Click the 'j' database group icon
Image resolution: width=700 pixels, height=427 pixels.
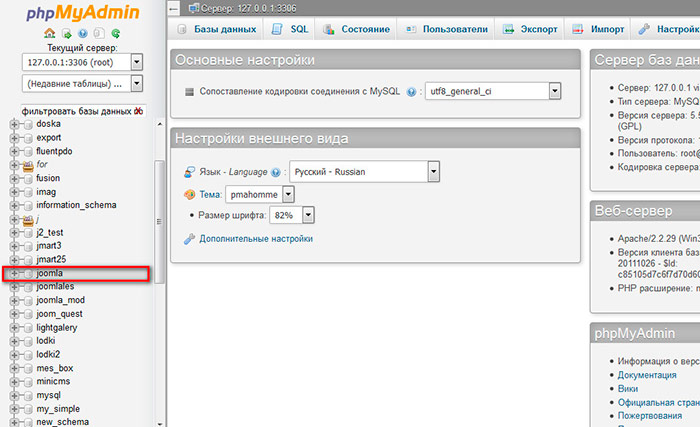(x=28, y=220)
